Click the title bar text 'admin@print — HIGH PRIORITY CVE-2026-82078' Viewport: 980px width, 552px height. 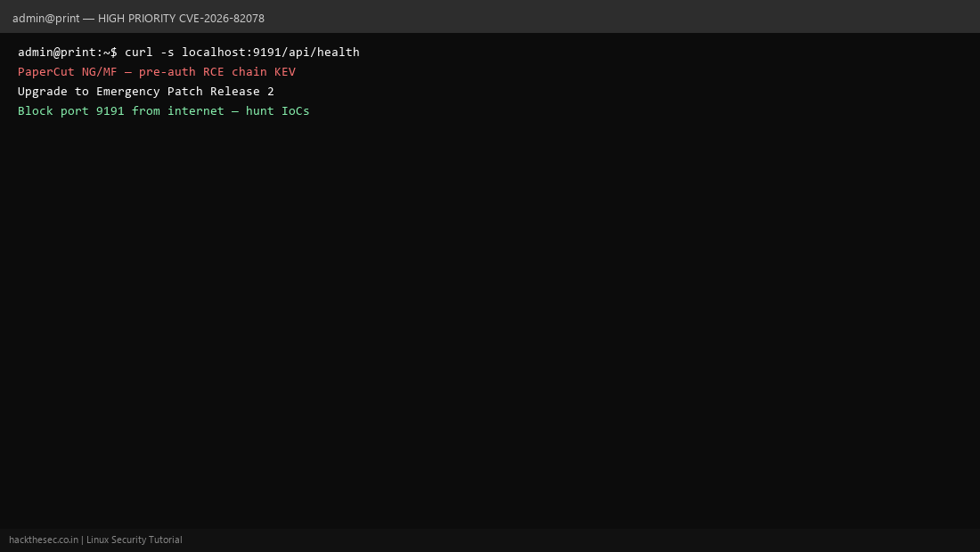click(138, 18)
